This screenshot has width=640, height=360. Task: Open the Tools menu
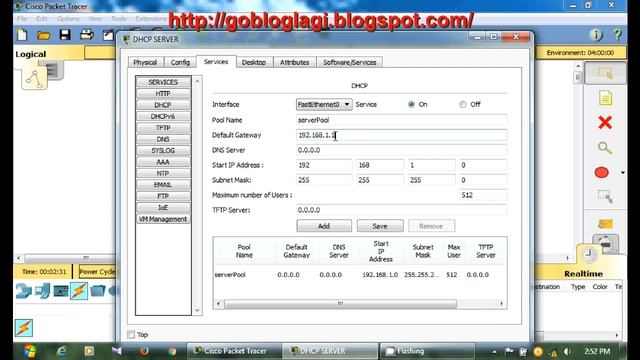(119, 19)
